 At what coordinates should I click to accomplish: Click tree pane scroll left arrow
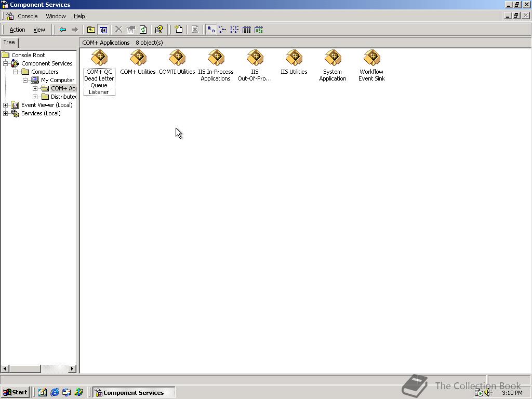click(5, 368)
